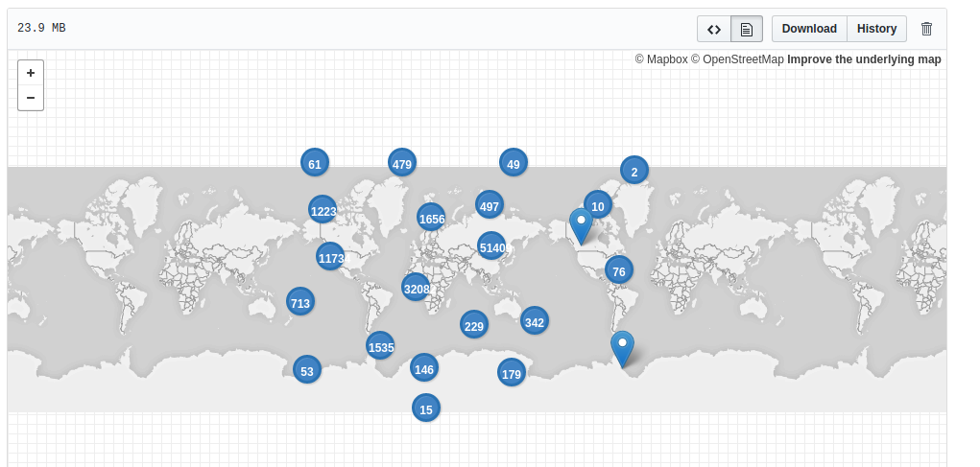980x467 pixels.
Task: Expand the cluster marked 76
Action: coord(619,270)
